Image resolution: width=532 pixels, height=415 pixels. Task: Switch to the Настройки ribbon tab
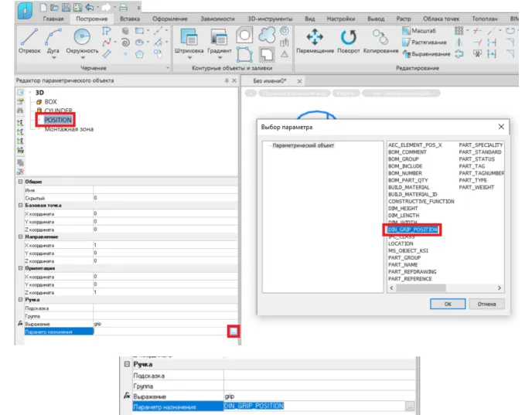pyautogui.click(x=341, y=19)
